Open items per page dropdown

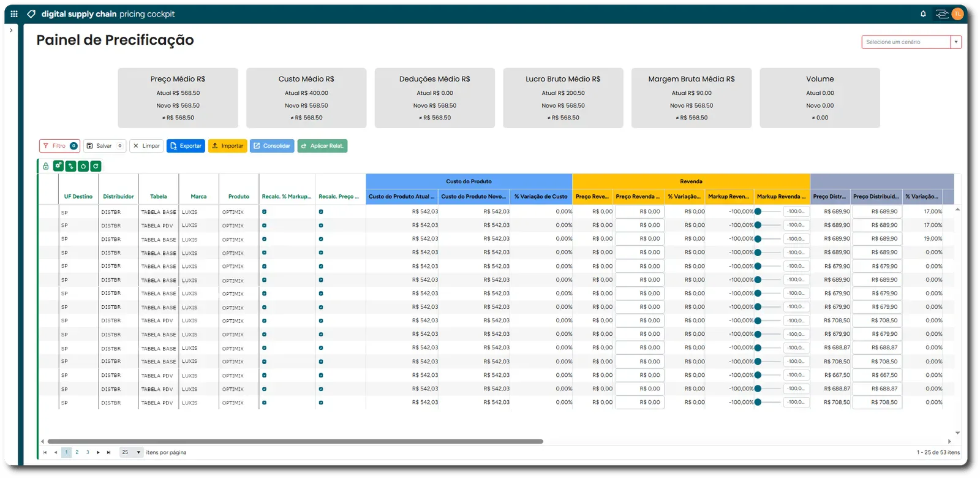point(131,452)
